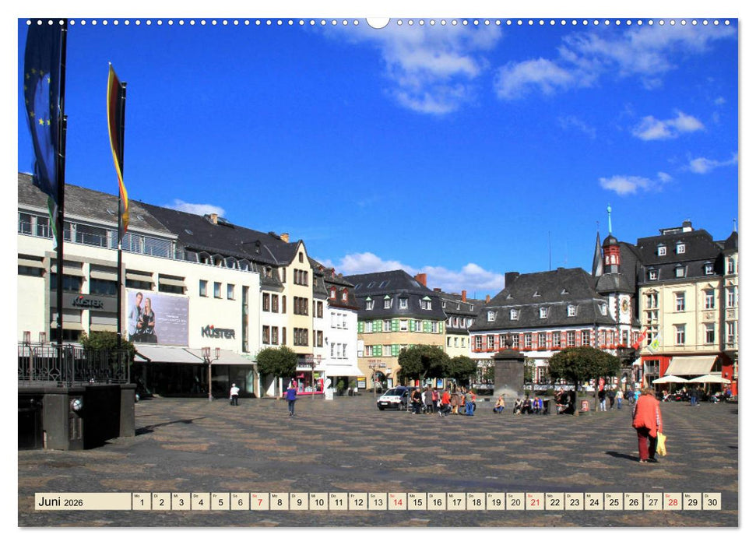The height and width of the screenshot is (545, 756).
Task: Click the white parasols by the café
Action: pyautogui.click(x=689, y=379)
